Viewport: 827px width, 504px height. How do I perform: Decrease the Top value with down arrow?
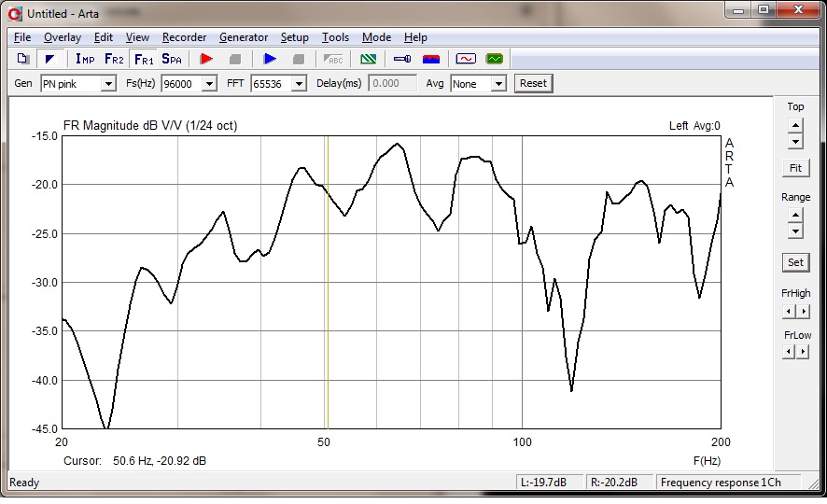tap(795, 141)
